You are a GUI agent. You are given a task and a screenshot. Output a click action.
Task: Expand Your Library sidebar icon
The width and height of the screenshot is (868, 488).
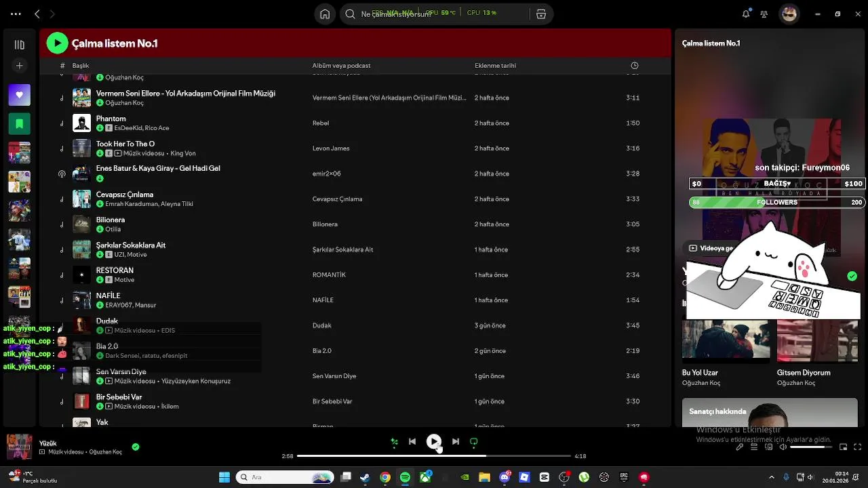(19, 45)
